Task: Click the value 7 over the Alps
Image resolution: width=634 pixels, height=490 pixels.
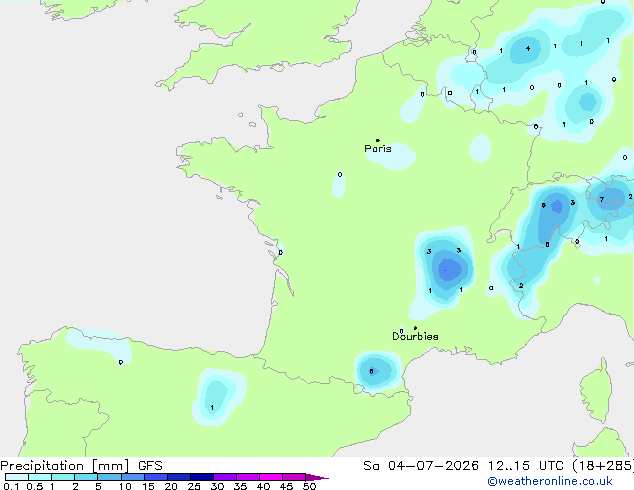Action: 602,199
